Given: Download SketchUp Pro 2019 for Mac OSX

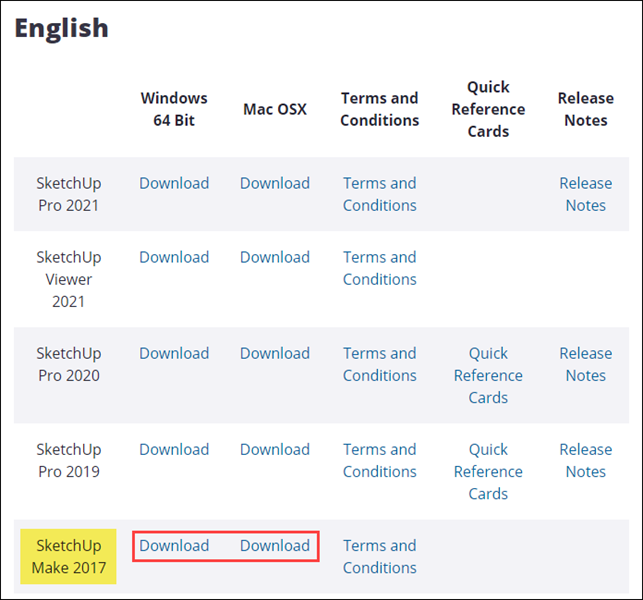Looking at the screenshot, I should point(275,449).
